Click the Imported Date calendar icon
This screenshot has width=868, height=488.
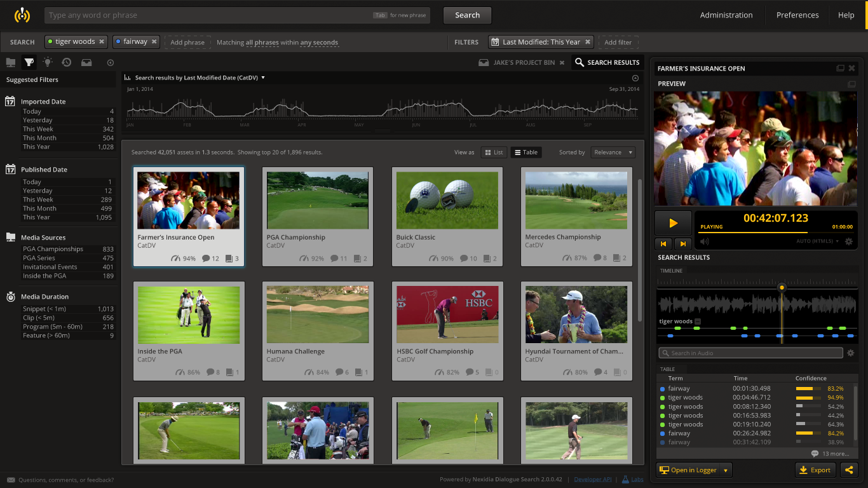coord(10,101)
